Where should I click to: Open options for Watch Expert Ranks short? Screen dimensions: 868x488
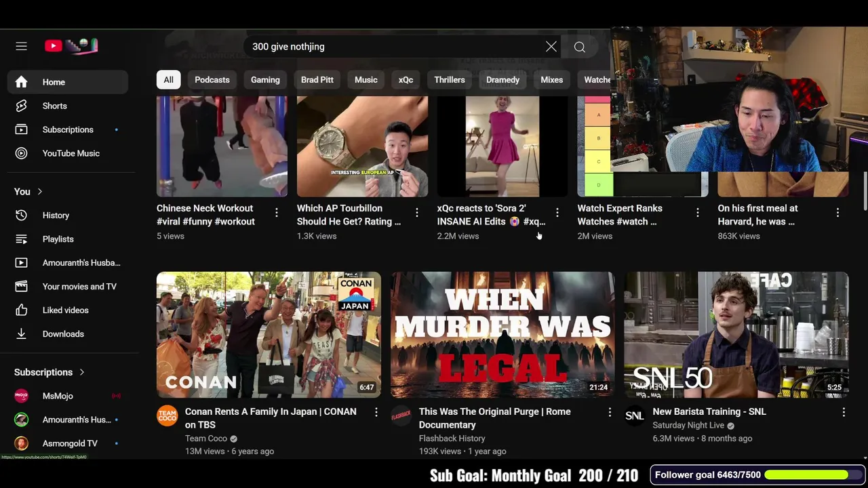(x=698, y=213)
